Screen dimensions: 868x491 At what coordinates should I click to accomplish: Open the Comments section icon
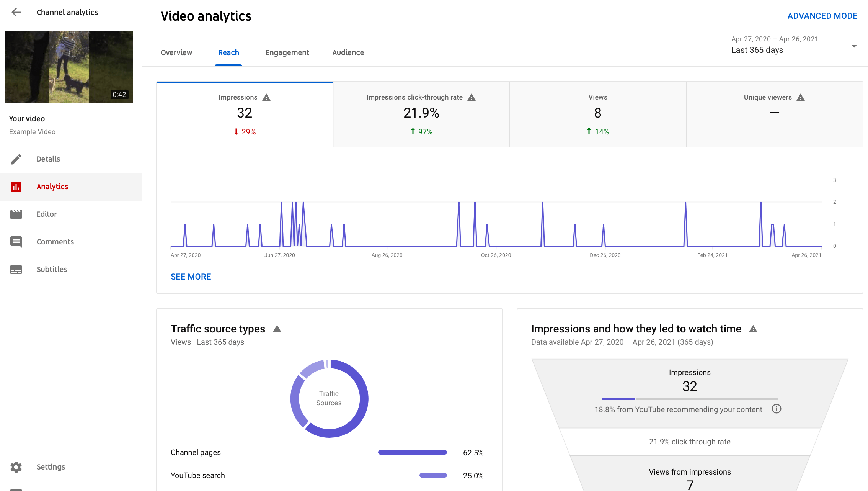pos(16,242)
